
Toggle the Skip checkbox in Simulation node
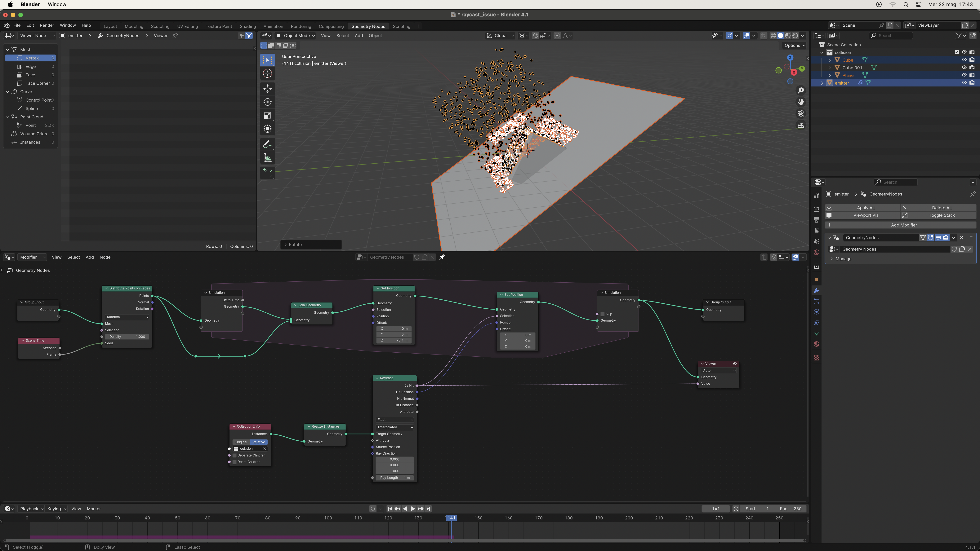pyautogui.click(x=603, y=314)
